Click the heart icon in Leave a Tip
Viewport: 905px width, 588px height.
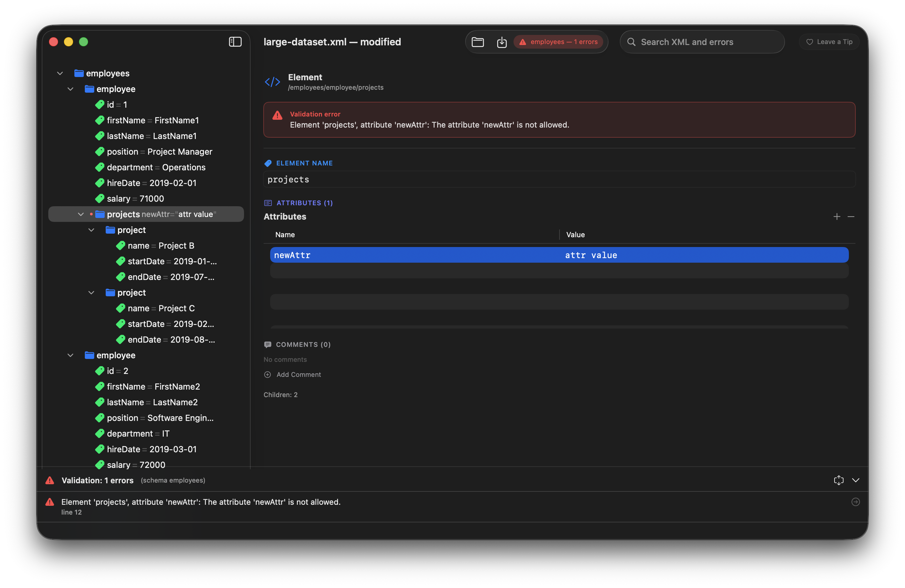tap(809, 42)
